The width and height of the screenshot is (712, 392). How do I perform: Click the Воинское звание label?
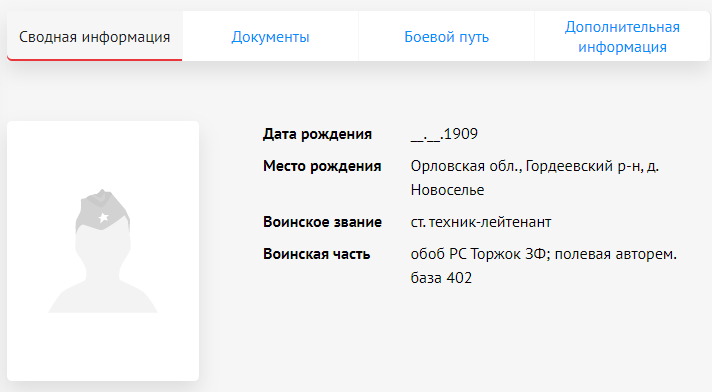[322, 222]
